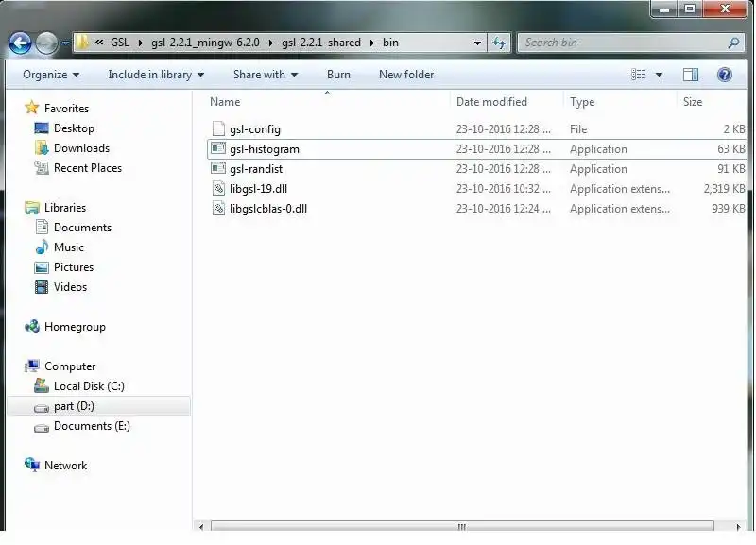Select the gsl-config file name
Image resolution: width=756 pixels, height=545 pixels.
coord(254,129)
